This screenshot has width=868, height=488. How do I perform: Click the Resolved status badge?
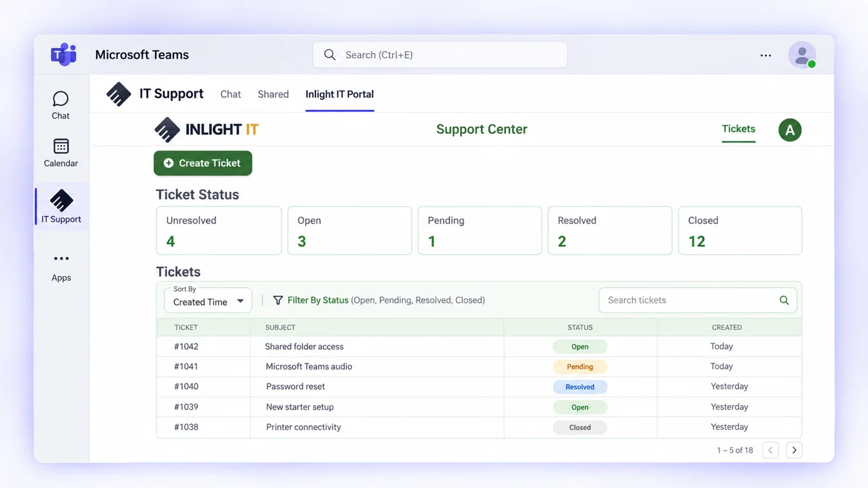(580, 387)
